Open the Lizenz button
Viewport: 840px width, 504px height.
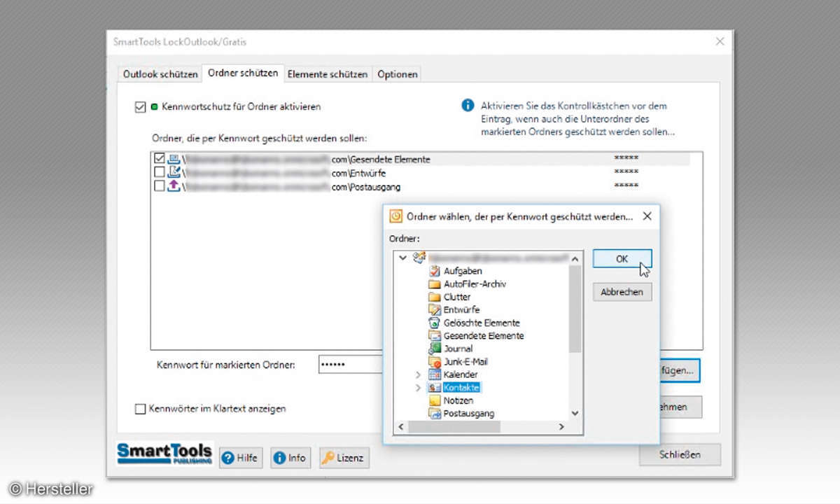click(x=344, y=458)
